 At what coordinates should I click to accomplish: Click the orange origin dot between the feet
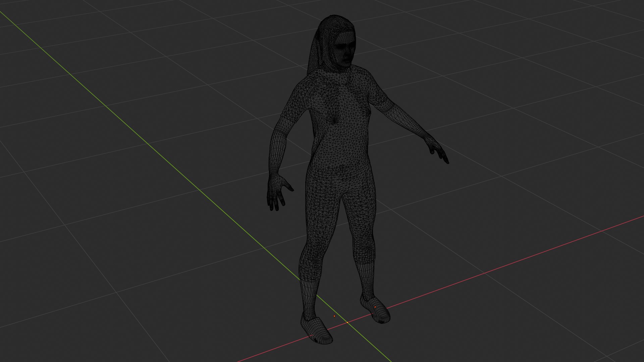tap(334, 316)
